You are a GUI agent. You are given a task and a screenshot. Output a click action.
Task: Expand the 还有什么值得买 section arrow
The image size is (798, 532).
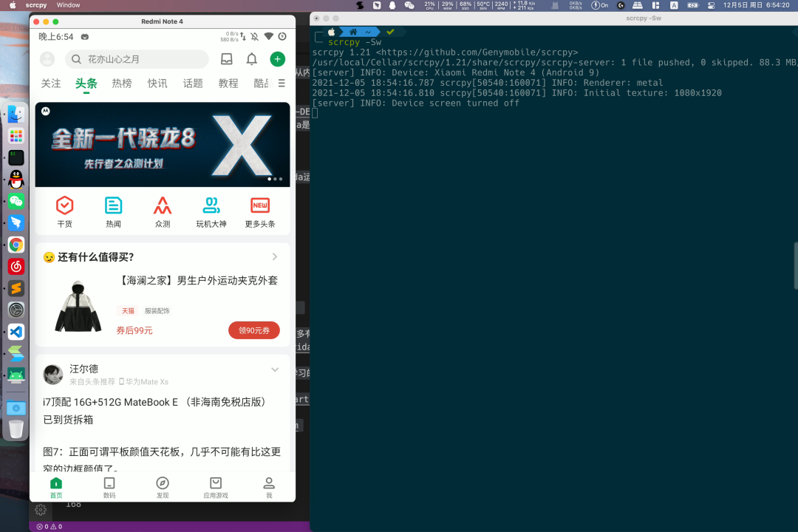point(275,256)
